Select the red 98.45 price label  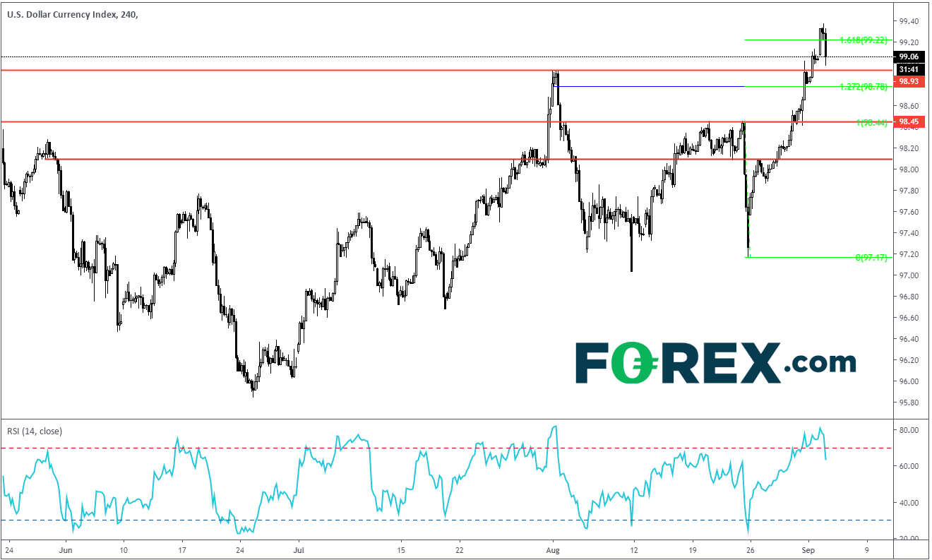(x=910, y=121)
